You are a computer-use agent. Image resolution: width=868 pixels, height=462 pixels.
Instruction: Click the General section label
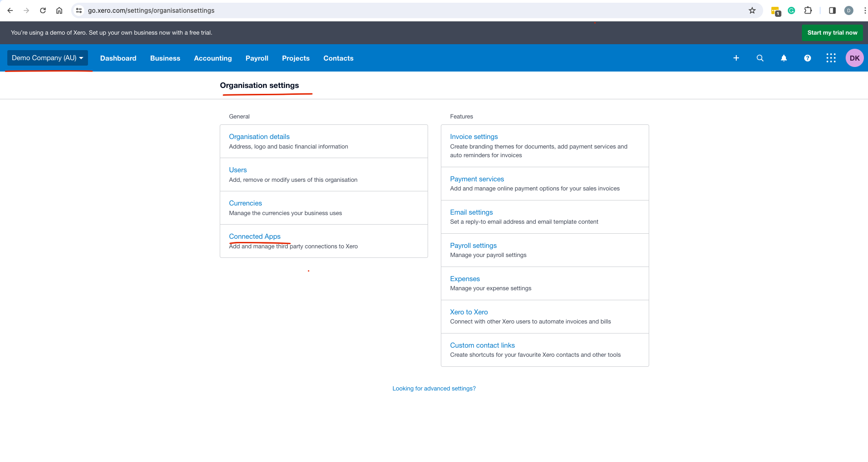(x=239, y=117)
